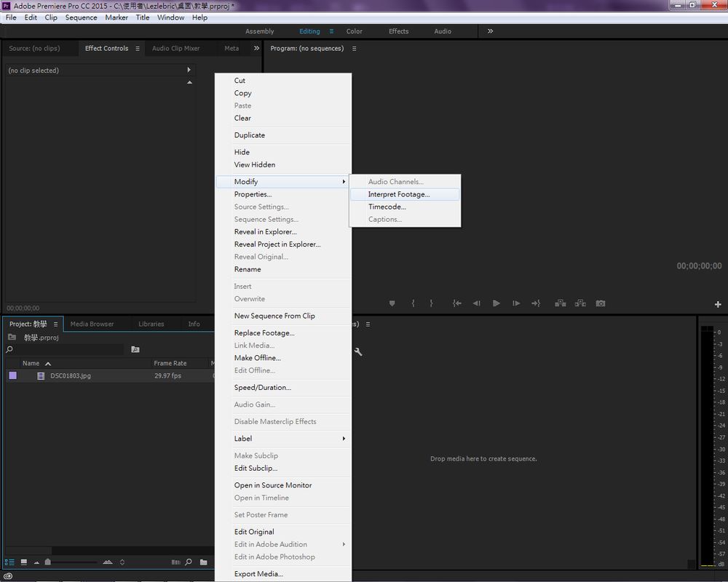Click the Extract button

click(x=580, y=303)
